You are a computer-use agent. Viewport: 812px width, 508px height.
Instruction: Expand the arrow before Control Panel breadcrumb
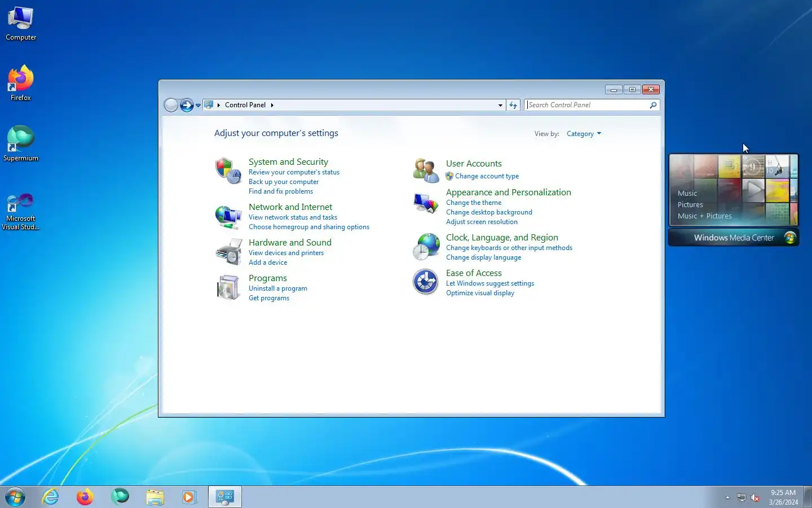pyautogui.click(x=219, y=105)
